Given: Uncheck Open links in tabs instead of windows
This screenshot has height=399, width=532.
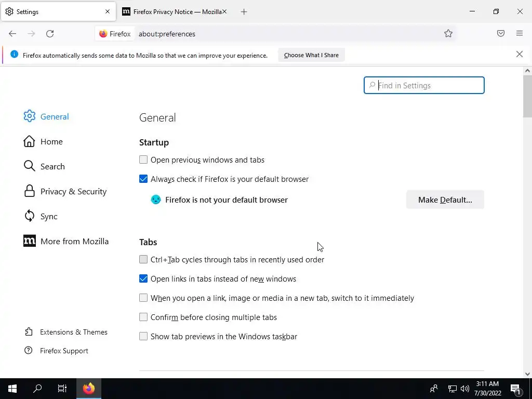Looking at the screenshot, I should [x=143, y=278].
